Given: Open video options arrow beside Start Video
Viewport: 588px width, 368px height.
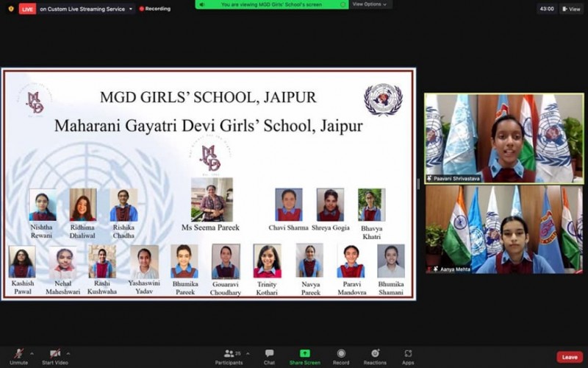Looking at the screenshot, I should (68, 353).
